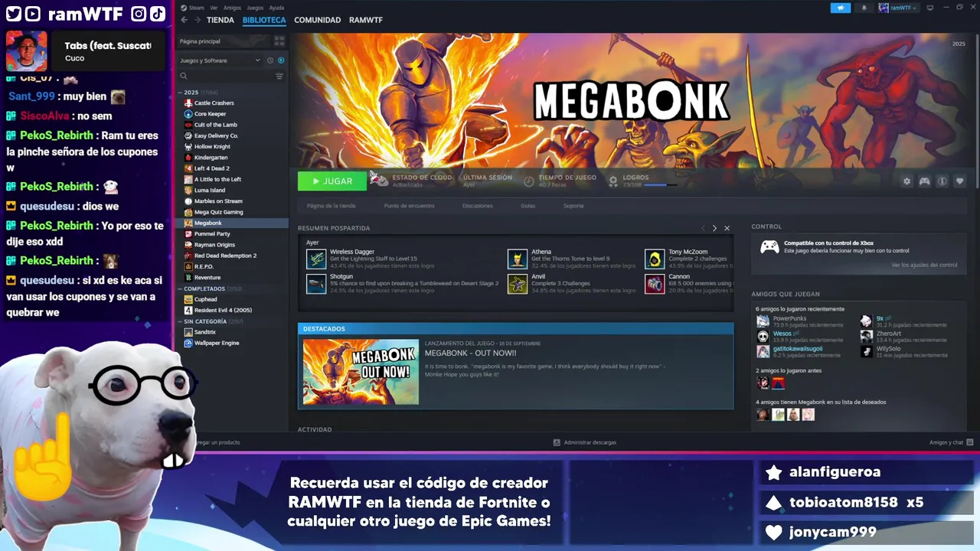This screenshot has width=980, height=551.
Task: Click the green JUGAR button
Action: click(332, 181)
